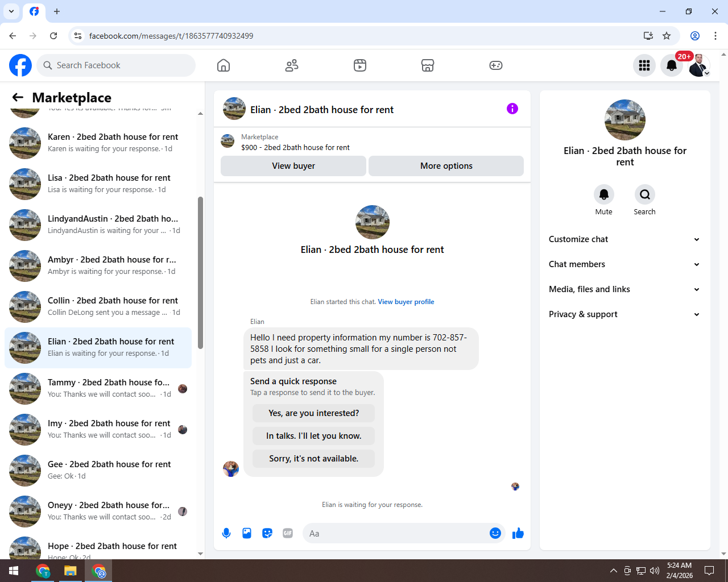
Task: Open Lisa conversation
Action: click(98, 184)
